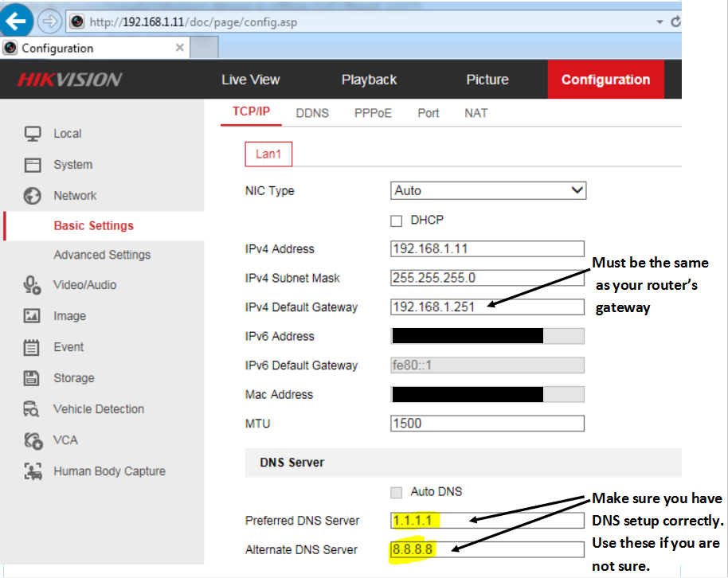Click the Video/Audio microphone icon
Image resolution: width=728 pixels, height=578 pixels.
coord(32,285)
